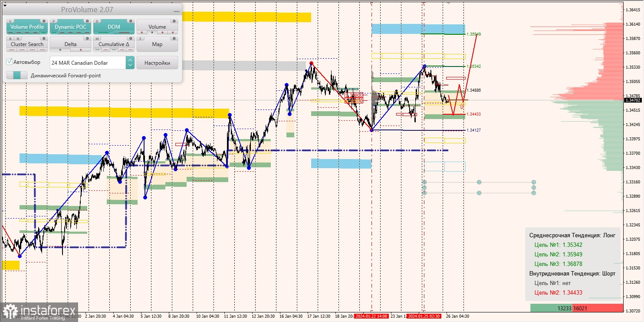The image size is (644, 322).
Task: Click the M hotkey badge on Cumulative Δ
Action: [97, 39]
